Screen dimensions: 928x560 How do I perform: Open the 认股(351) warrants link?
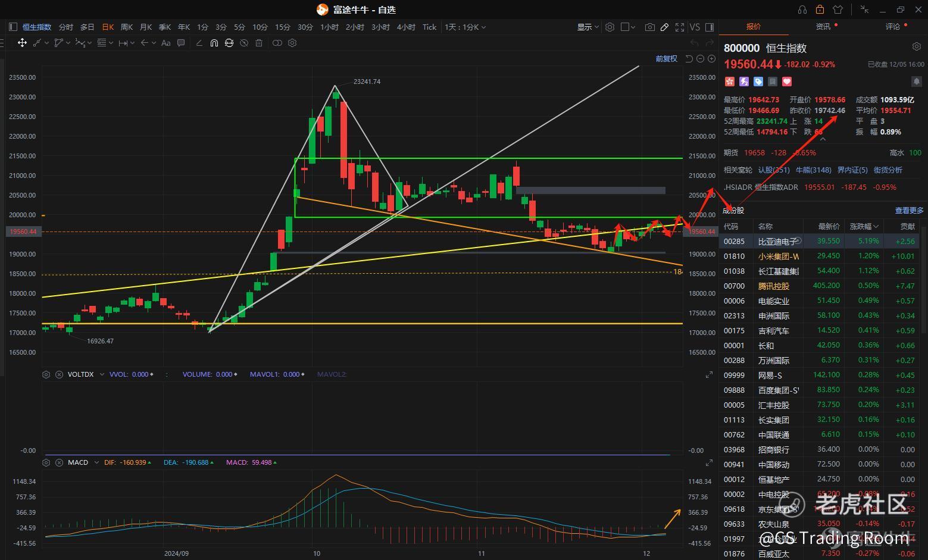coord(774,170)
